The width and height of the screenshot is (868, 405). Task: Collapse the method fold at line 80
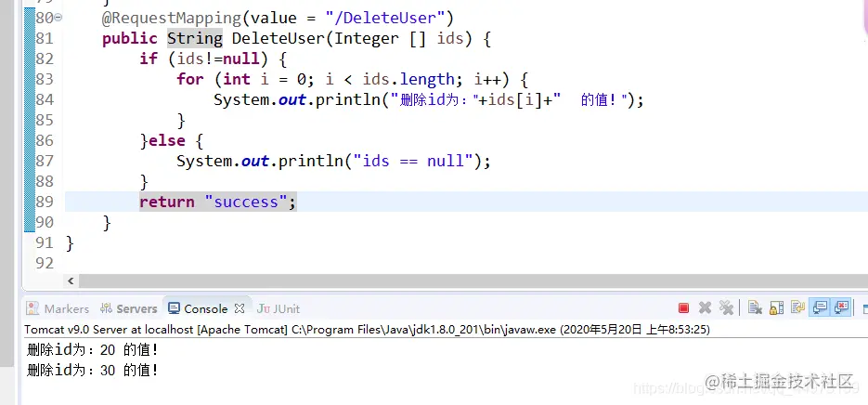click(58, 18)
